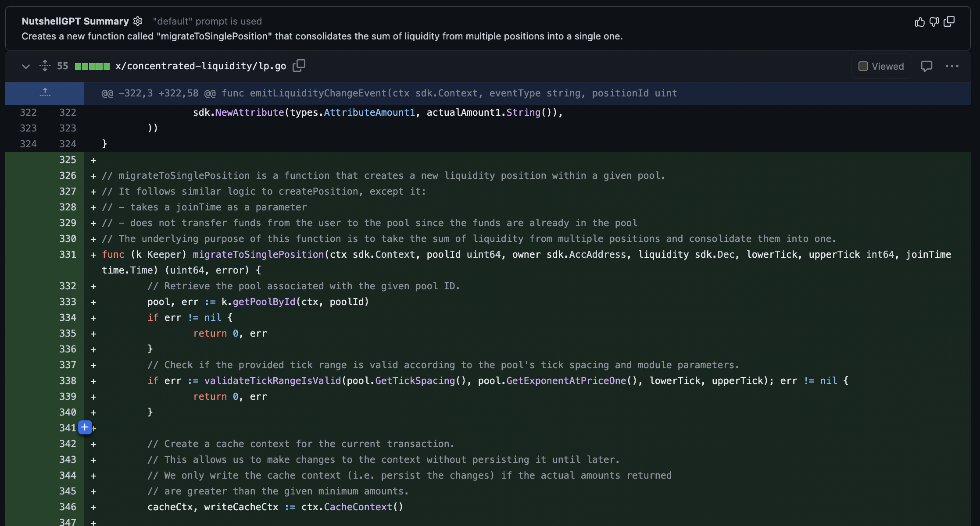Copy the lp.go file path
Viewport: 980px width, 526px height.
click(299, 66)
